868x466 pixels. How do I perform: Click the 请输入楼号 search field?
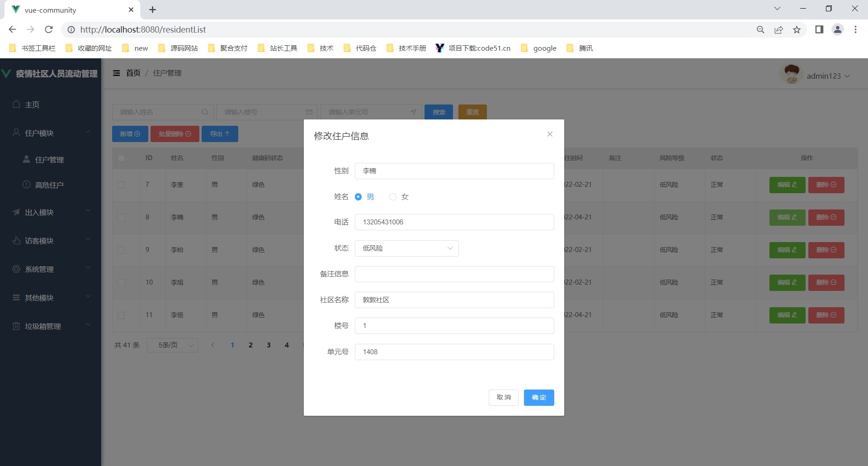267,112
